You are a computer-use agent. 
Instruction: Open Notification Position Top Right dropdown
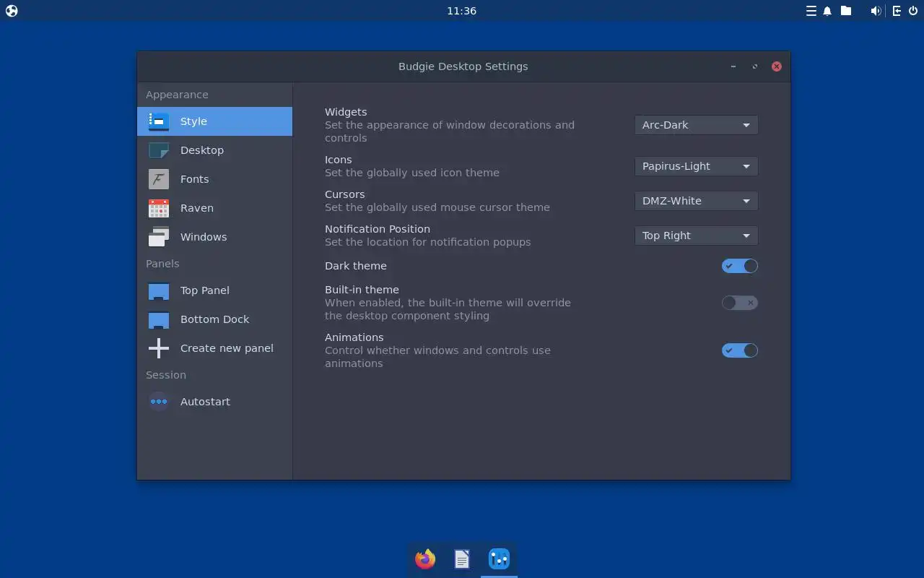(696, 236)
